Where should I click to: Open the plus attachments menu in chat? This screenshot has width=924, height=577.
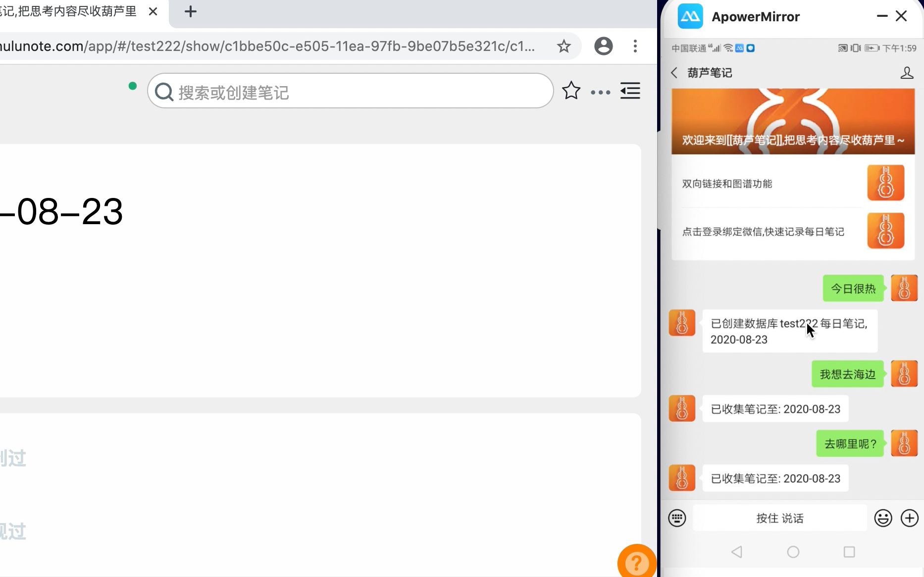910,518
